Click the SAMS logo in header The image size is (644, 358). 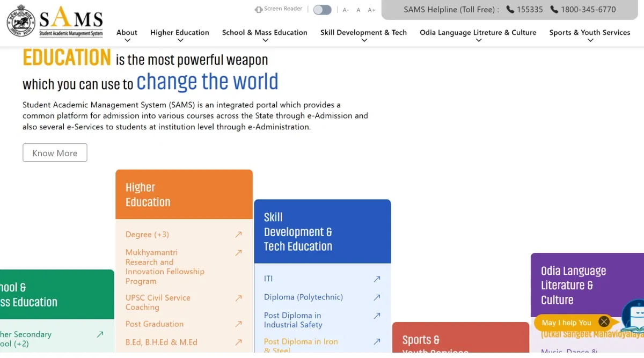55,23
